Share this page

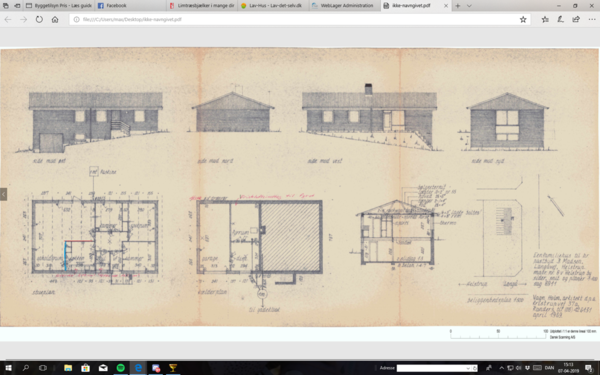[576, 19]
